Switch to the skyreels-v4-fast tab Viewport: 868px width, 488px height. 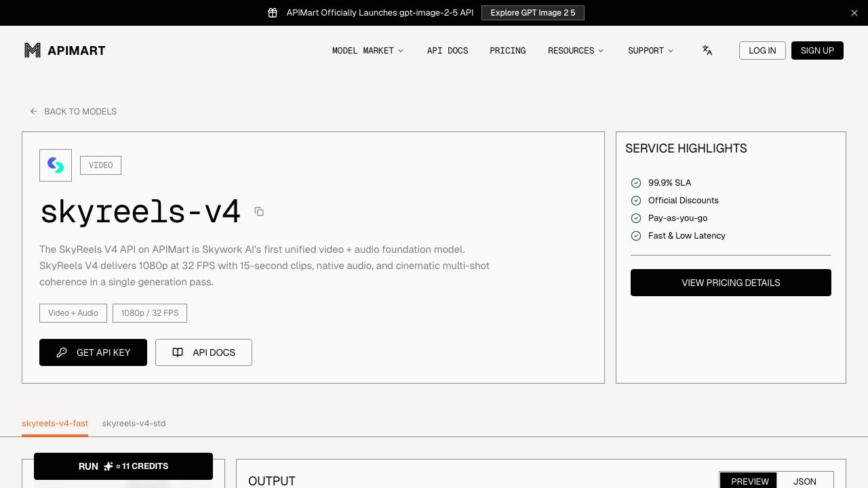55,424
